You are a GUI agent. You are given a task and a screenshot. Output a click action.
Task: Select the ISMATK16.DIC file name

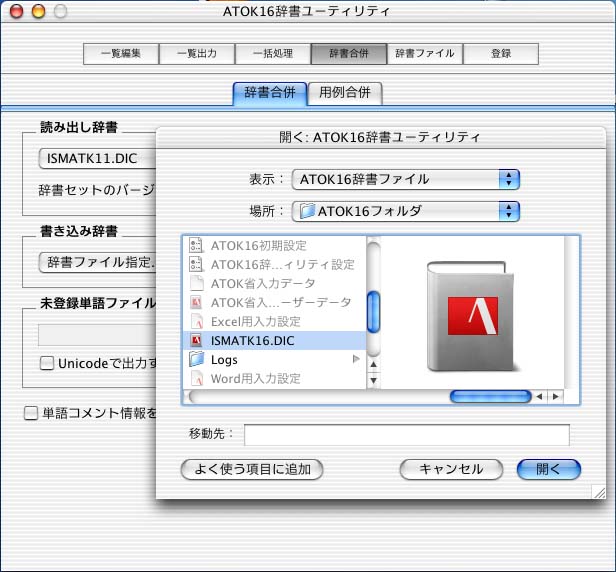[x=252, y=341]
